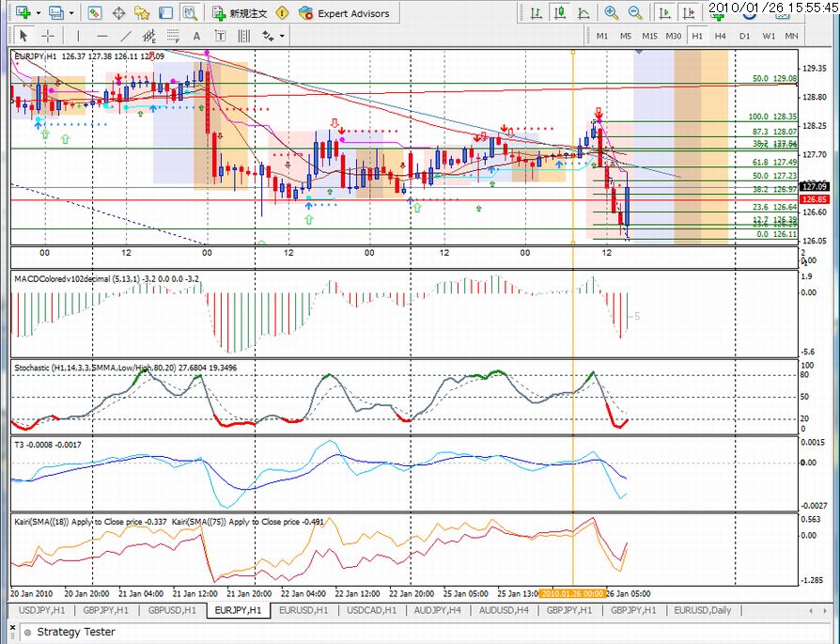
Task: Open the AUDJPY,H4 chart tab
Action: tap(437, 610)
